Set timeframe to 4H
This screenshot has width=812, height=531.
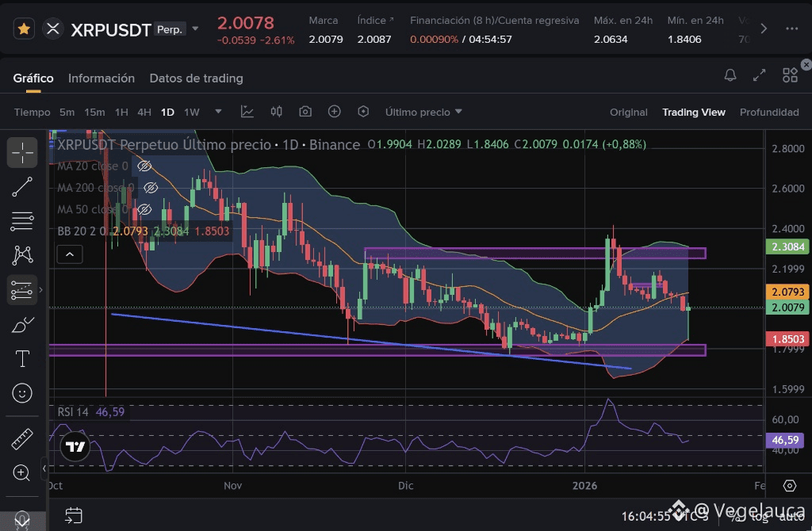(x=144, y=112)
